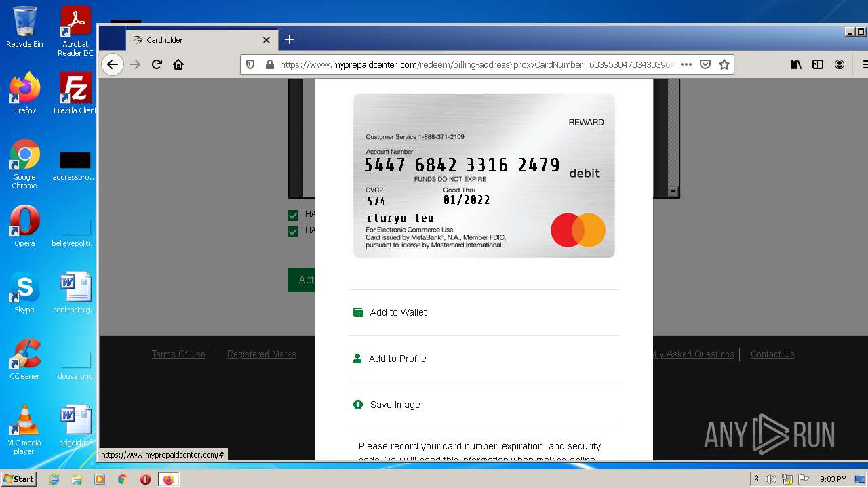Reload the page with the refresh icon
This screenshot has height=488, width=868.
[x=157, y=64]
